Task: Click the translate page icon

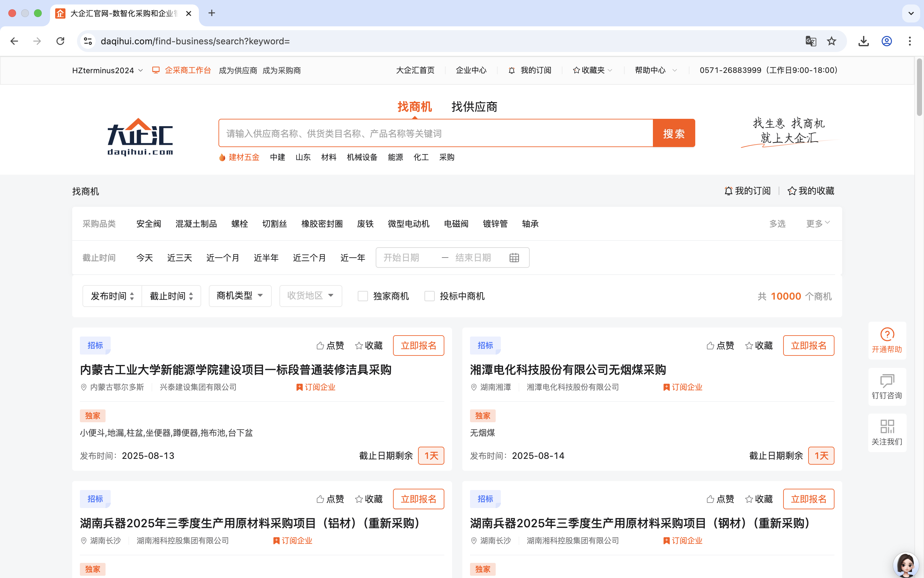Action: 811,41
